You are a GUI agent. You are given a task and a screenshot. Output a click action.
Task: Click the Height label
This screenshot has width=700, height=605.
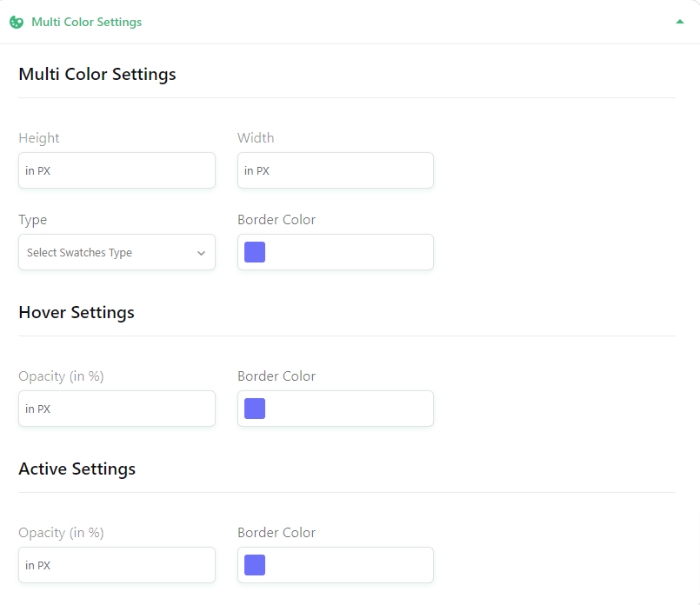(x=39, y=138)
